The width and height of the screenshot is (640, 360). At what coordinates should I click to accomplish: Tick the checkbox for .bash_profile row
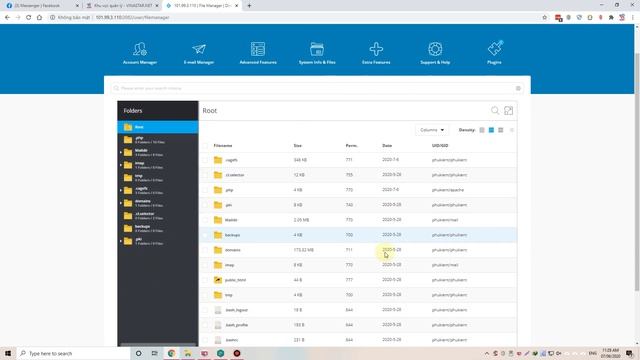(205, 325)
